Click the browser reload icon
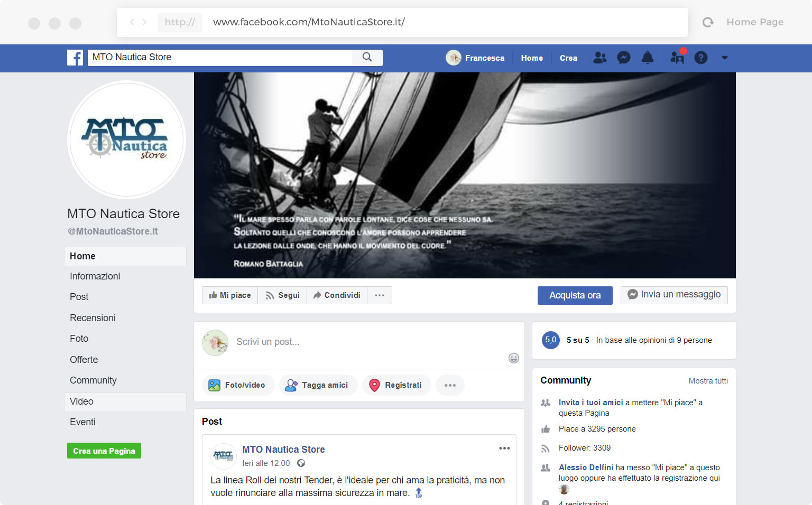This screenshot has height=505, width=812. 708,22
